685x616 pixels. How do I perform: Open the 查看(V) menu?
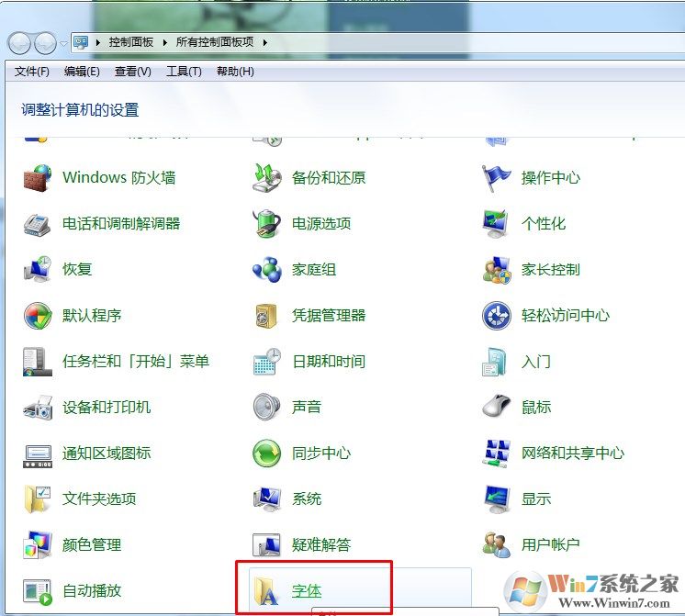[x=133, y=72]
